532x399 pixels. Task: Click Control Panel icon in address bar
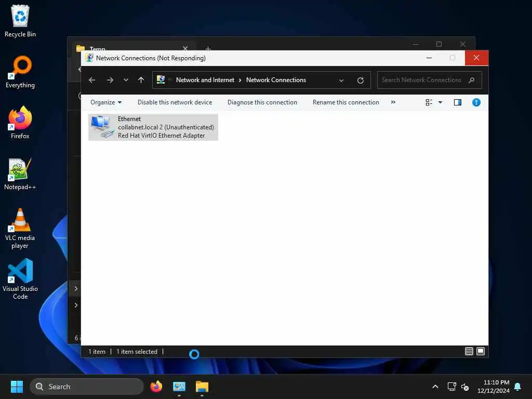click(x=161, y=79)
